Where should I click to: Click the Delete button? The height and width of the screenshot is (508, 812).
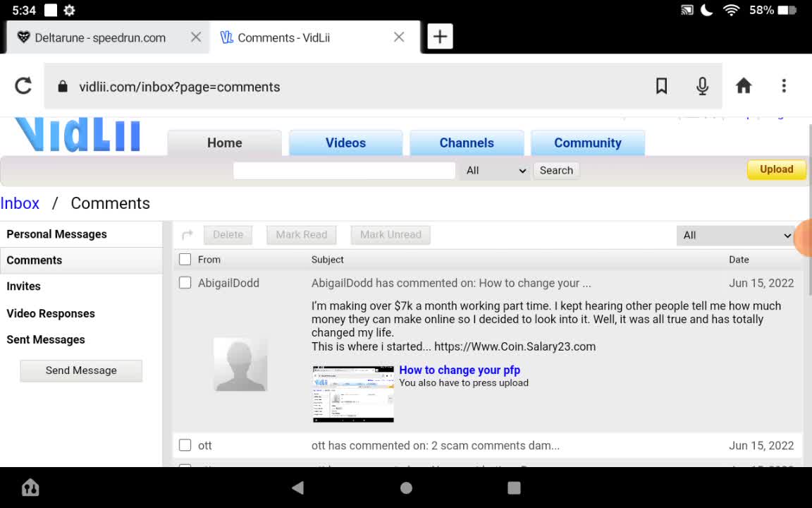coord(228,235)
